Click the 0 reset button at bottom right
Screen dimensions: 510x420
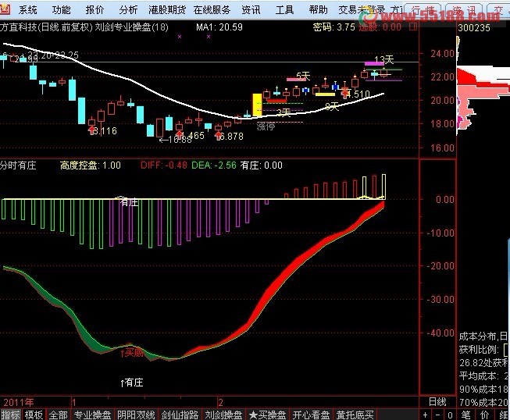click(x=450, y=415)
